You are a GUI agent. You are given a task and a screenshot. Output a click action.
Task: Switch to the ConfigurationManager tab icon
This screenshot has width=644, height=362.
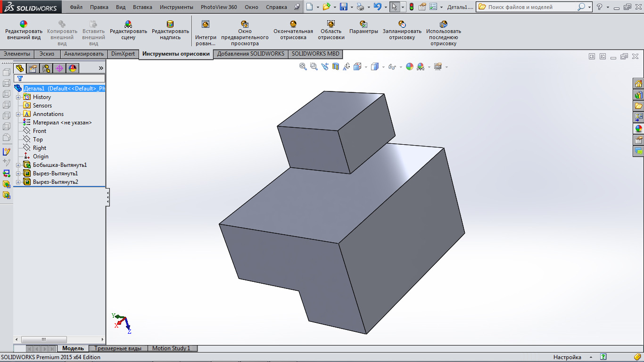pyautogui.click(x=46, y=68)
